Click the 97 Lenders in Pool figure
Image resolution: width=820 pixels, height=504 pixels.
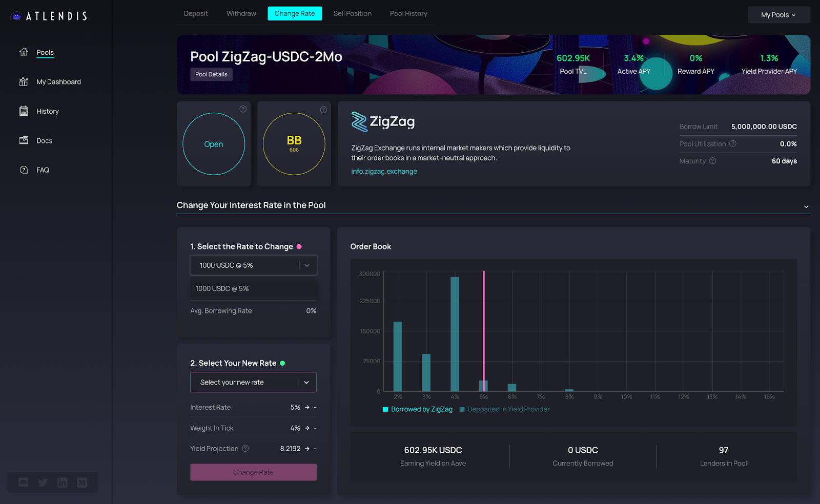point(724,450)
